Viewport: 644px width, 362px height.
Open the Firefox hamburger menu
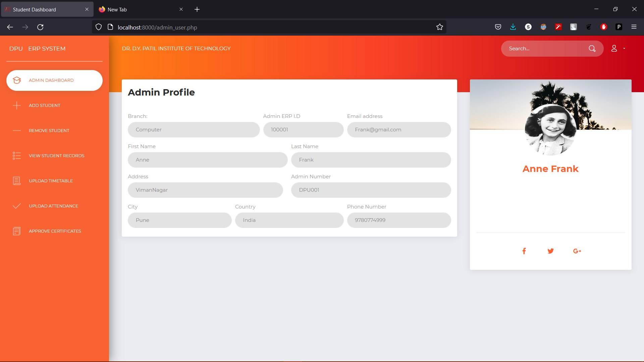[x=634, y=27]
